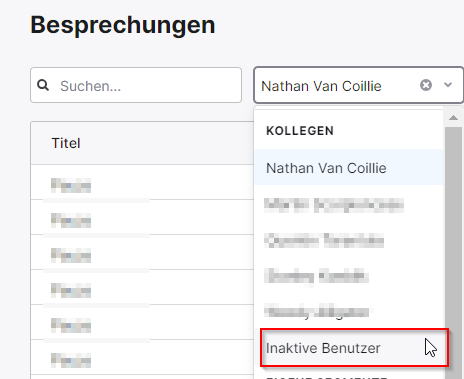
Task: Click the dropdown list's scroll-up arrow
Action: [453, 118]
